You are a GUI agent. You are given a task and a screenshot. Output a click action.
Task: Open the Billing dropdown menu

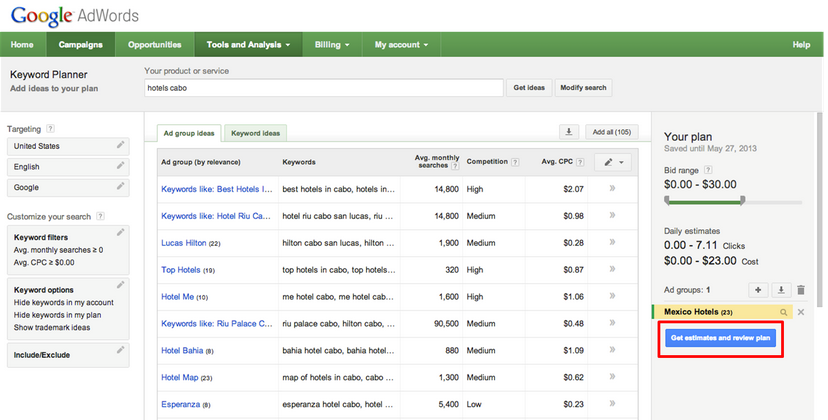[332, 44]
